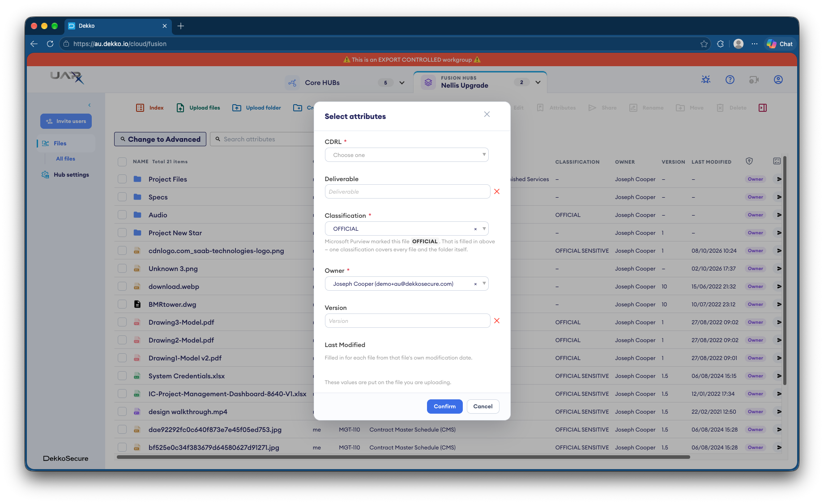824x504 pixels.
Task: Expand the Classification OFFICIAL dropdown arrow
Action: pos(484,229)
